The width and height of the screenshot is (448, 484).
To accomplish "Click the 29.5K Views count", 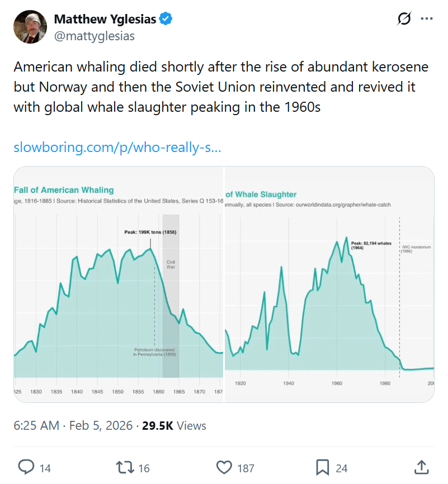I will pos(174,425).
